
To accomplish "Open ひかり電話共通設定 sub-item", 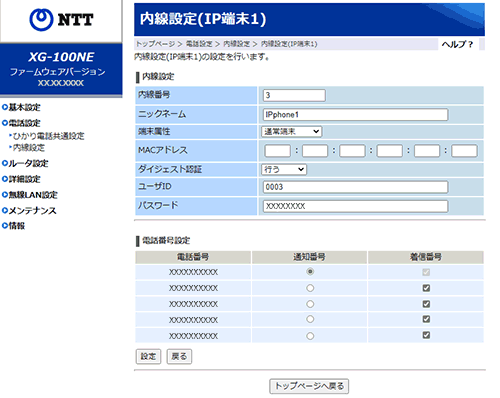I will point(47,136).
